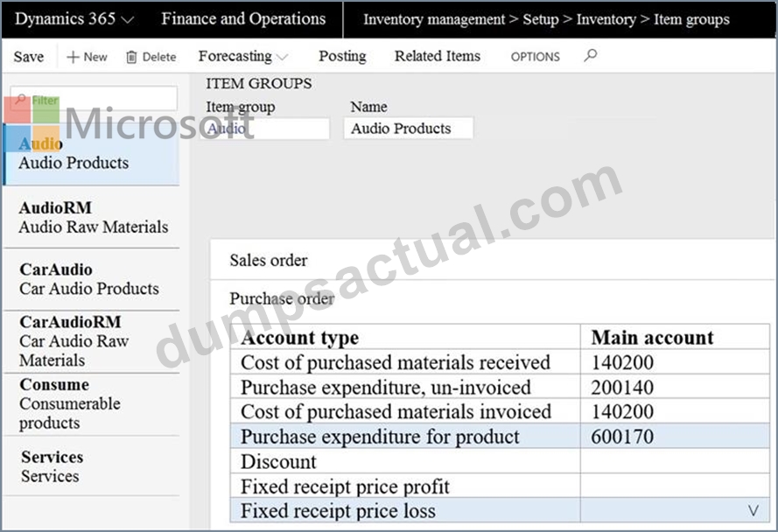
Task: Select the AudioRM item group
Action: [x=92, y=217]
